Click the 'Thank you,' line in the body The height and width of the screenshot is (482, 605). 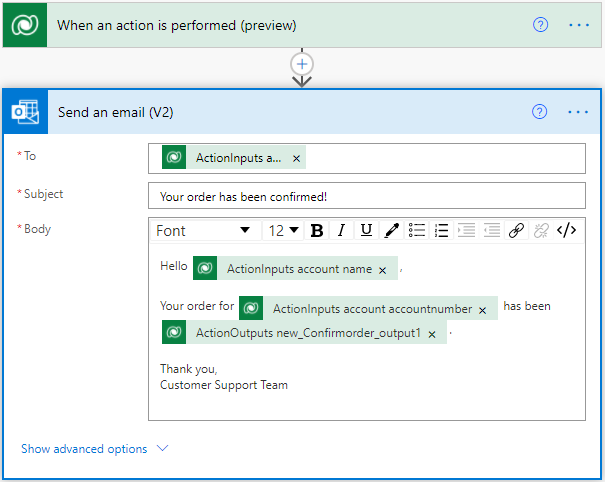189,369
